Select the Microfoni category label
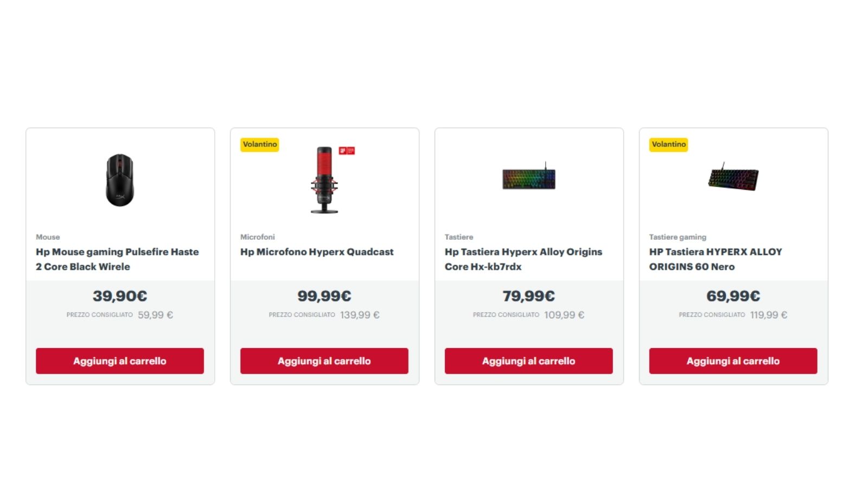The height and width of the screenshot is (488, 868). click(x=258, y=237)
